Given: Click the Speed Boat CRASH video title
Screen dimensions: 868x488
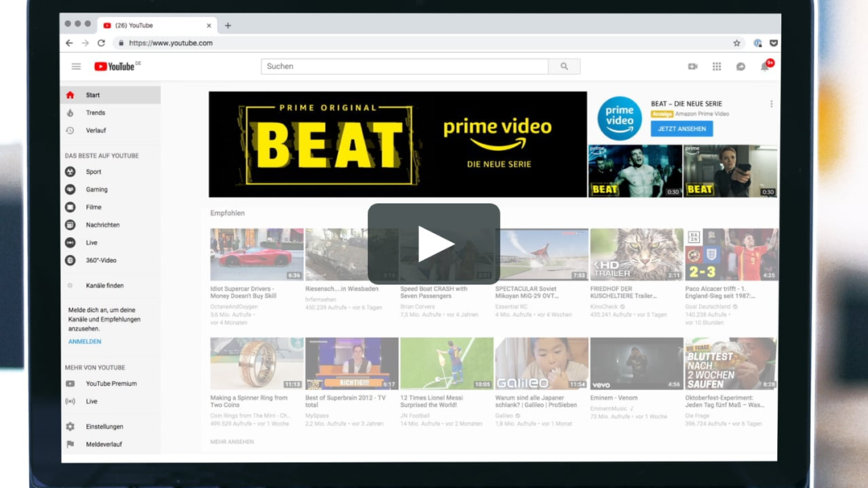Looking at the screenshot, I should click(x=433, y=292).
